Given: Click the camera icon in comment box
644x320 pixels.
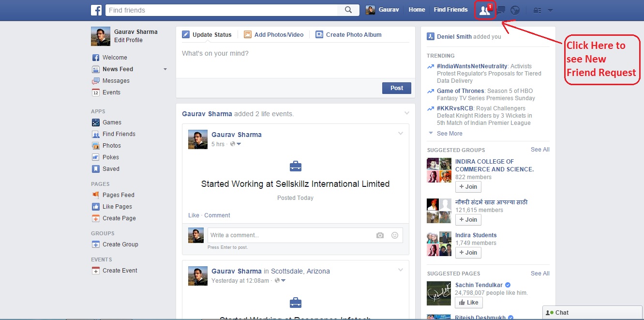Looking at the screenshot, I should (380, 235).
